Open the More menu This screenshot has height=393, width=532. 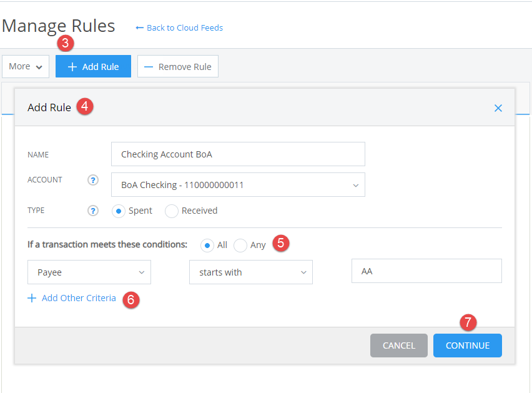(25, 66)
